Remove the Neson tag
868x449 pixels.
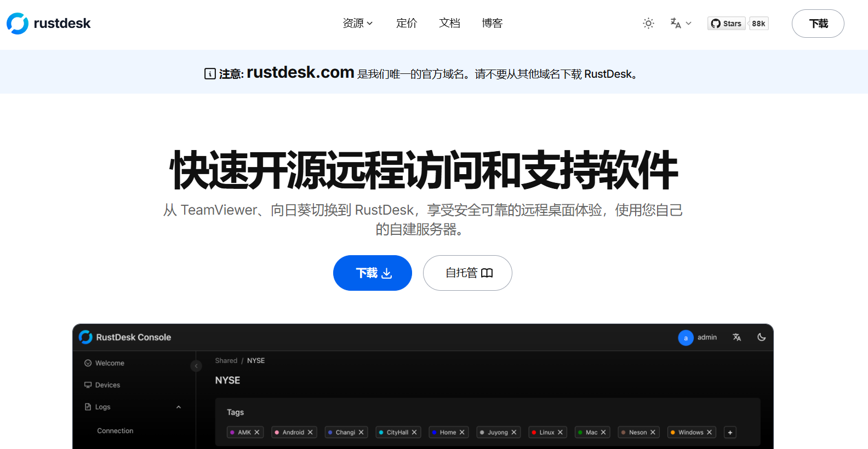653,433
